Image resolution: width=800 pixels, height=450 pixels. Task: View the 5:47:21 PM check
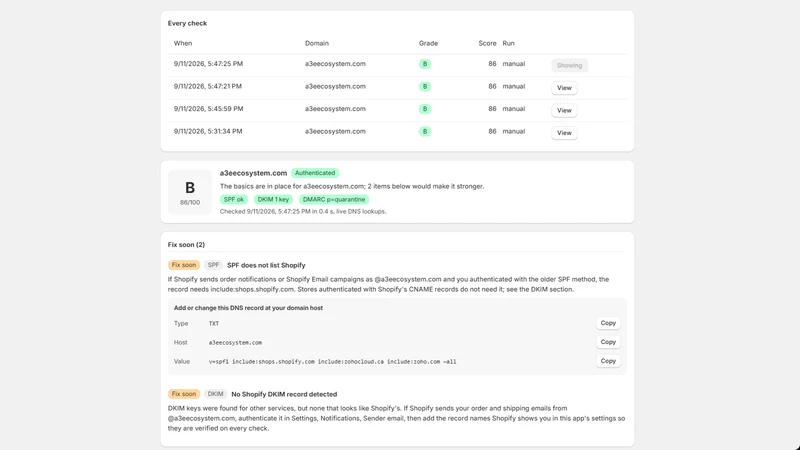point(564,88)
